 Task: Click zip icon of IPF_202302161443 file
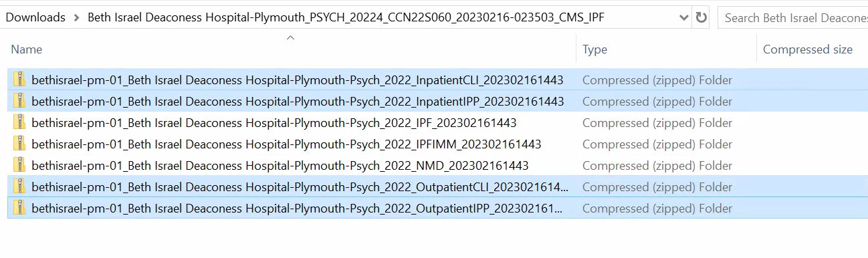point(19,123)
